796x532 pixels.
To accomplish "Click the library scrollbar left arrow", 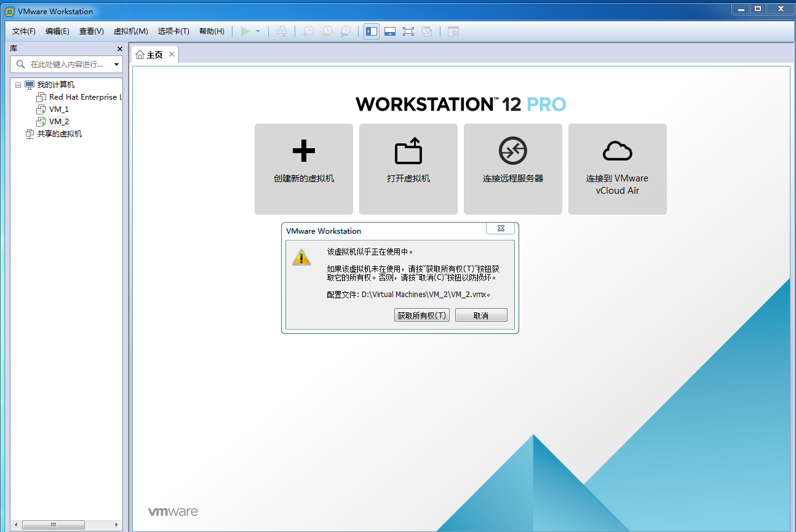I will [15, 525].
